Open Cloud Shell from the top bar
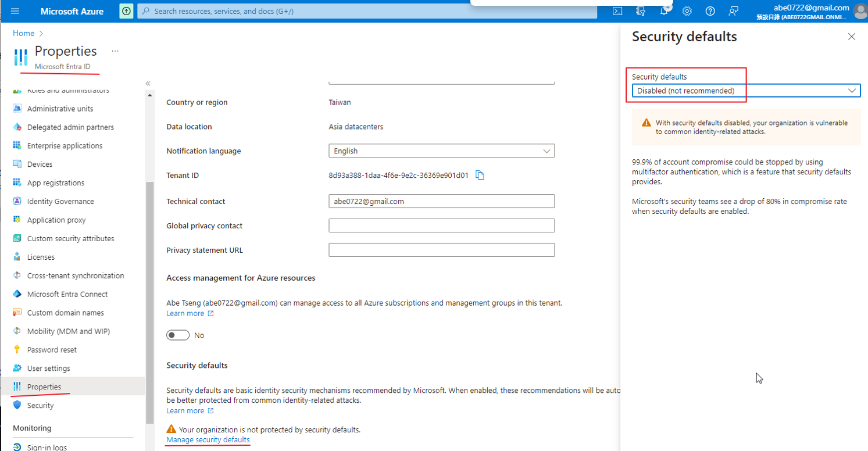Screen dimensions: 868x451 coord(617,11)
